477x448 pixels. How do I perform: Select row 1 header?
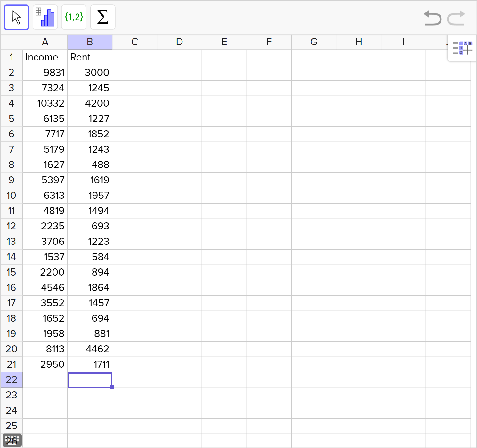tap(12, 57)
